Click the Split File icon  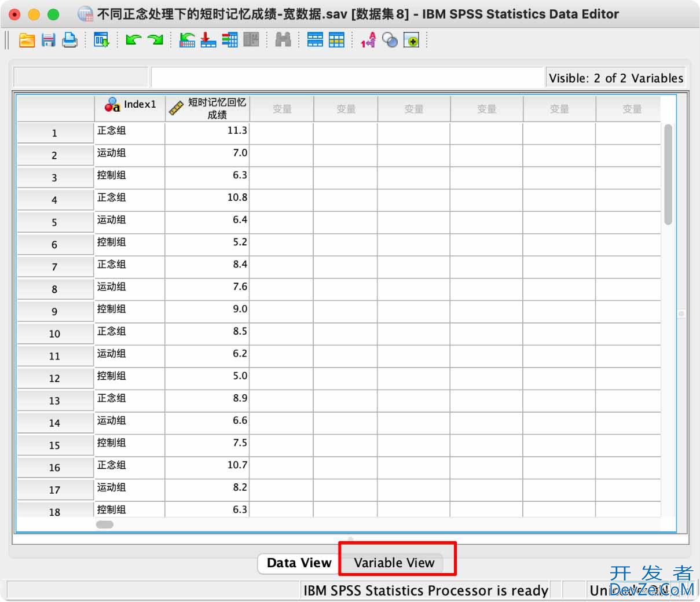click(315, 40)
